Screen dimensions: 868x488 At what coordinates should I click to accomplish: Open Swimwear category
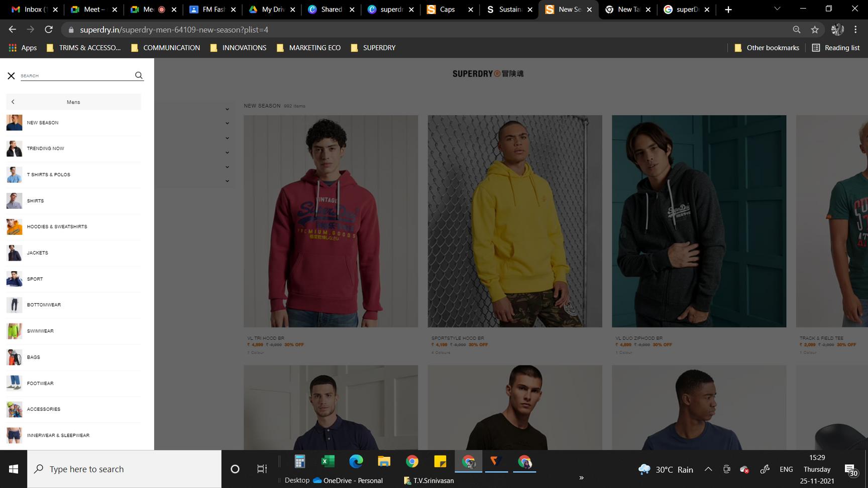click(40, 331)
